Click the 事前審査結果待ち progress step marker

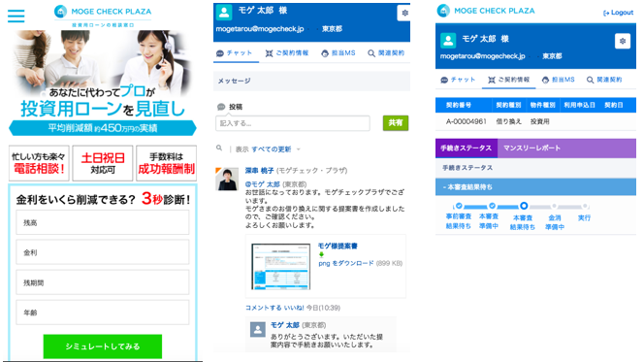tap(459, 206)
